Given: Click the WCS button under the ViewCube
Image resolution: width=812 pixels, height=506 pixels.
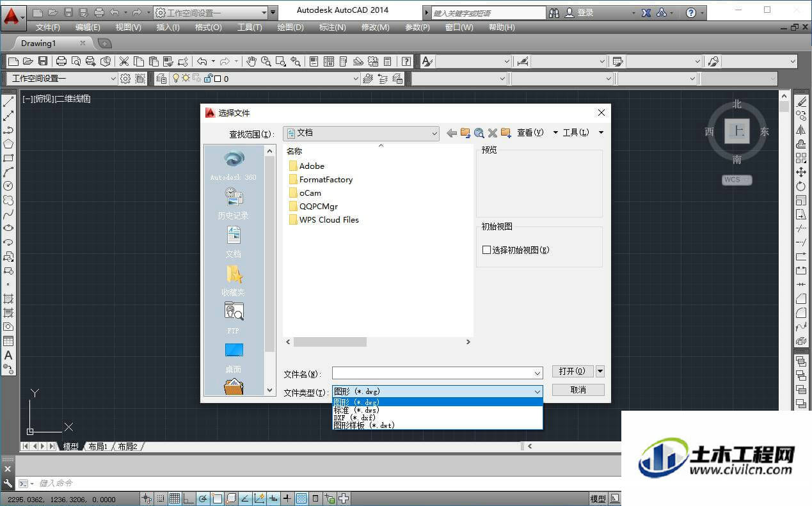Looking at the screenshot, I should point(736,180).
